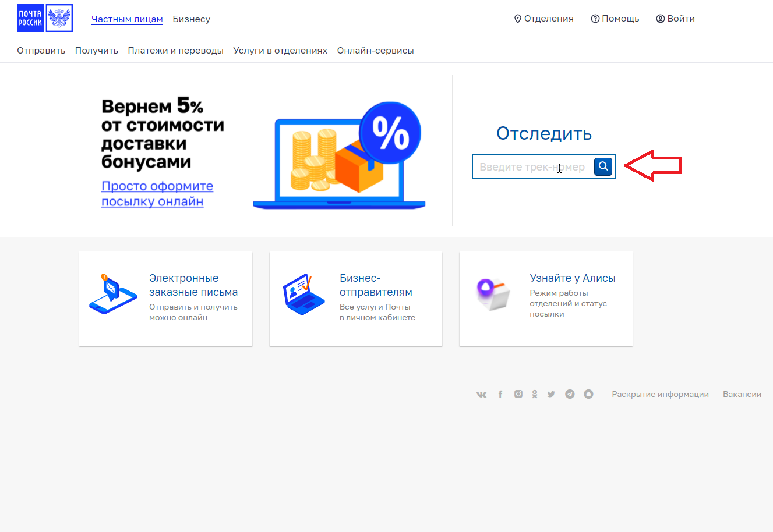Click the Отследить heading
The width and height of the screenshot is (773, 532).
pyautogui.click(x=544, y=133)
